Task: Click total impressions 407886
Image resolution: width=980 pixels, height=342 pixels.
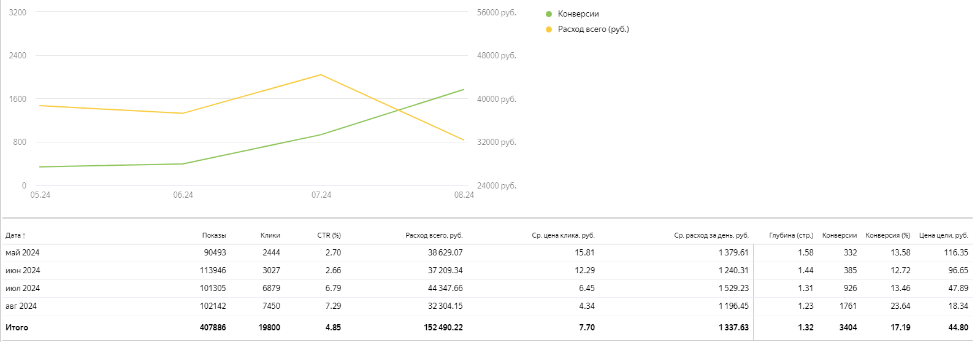Action: (213, 327)
